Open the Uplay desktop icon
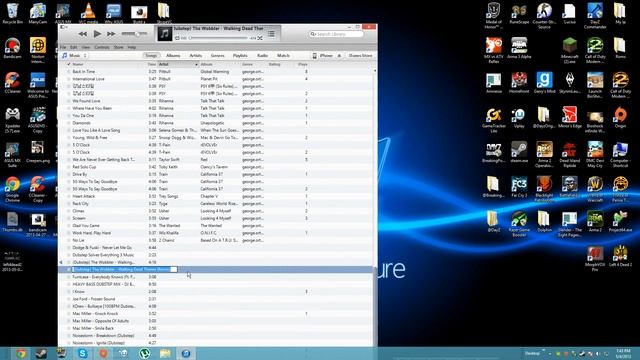The width and height of the screenshot is (640, 360). click(519, 118)
